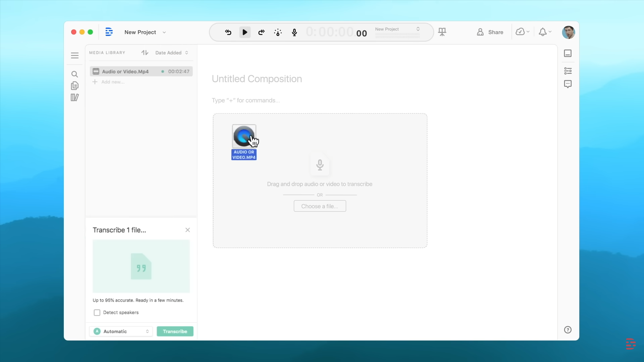Open the hamburger menu in the sidebar
Image resolution: width=644 pixels, height=362 pixels.
point(75,55)
